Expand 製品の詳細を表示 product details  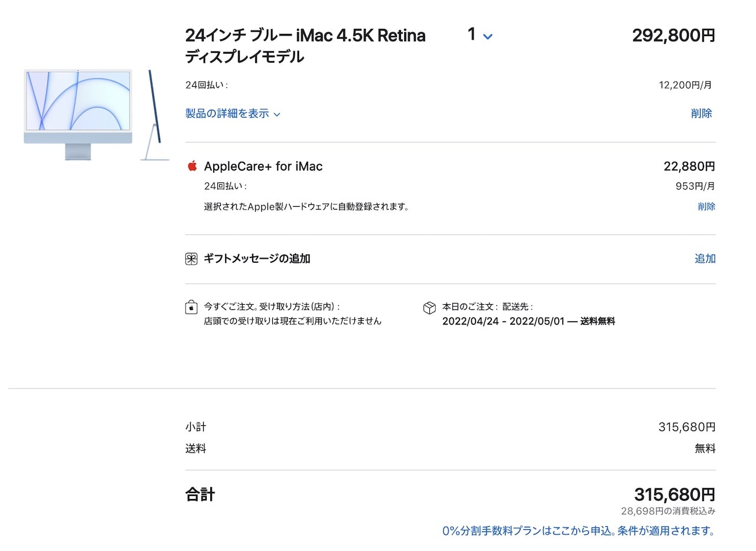point(233,113)
